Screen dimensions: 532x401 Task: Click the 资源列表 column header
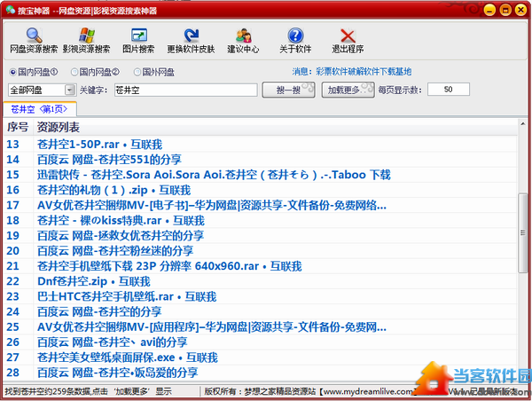[59, 128]
